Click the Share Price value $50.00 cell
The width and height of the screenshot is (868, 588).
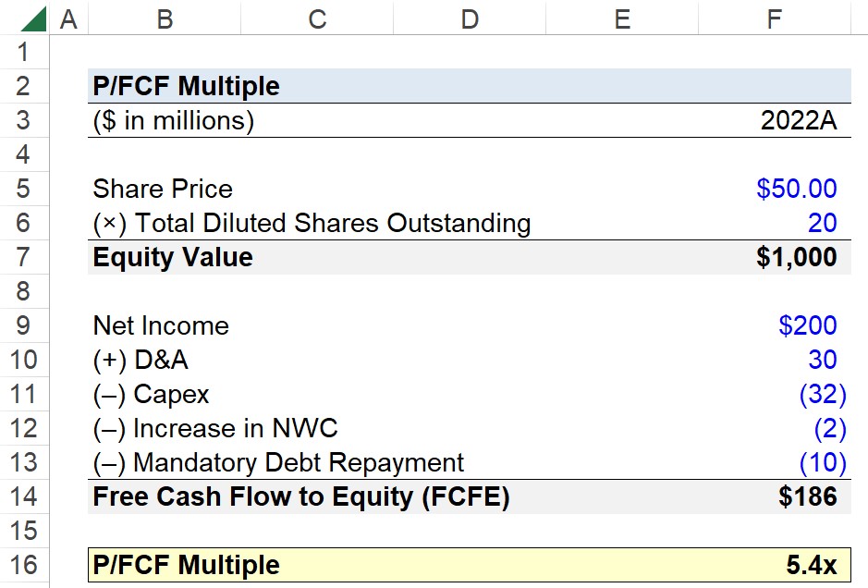tap(775, 189)
